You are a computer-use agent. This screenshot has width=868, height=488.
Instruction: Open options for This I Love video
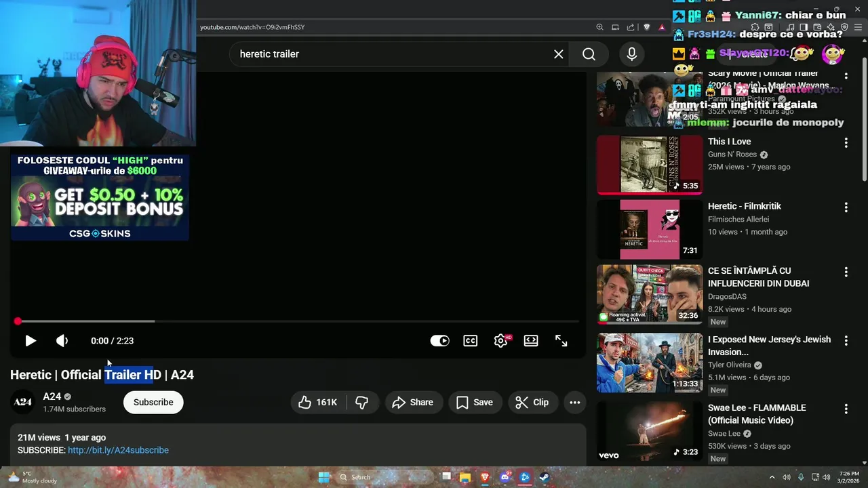click(846, 142)
